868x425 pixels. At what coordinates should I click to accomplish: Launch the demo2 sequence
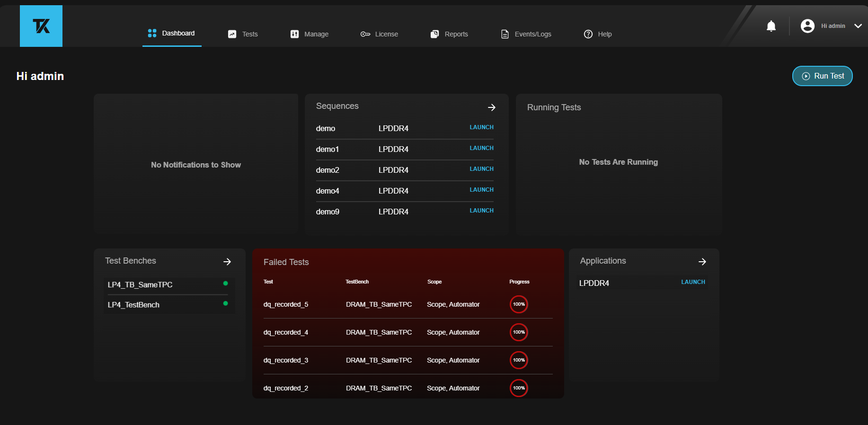[x=481, y=169]
